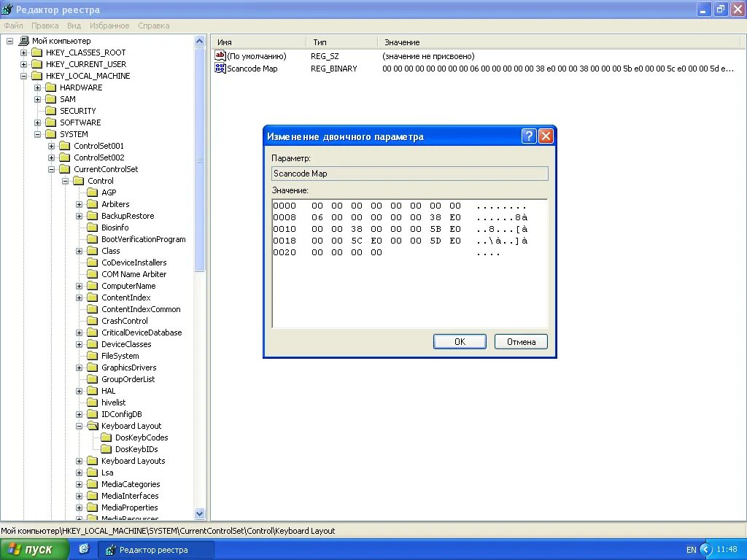Confirm with the OK button
Viewport: 747px width, 560px height.
pos(460,341)
